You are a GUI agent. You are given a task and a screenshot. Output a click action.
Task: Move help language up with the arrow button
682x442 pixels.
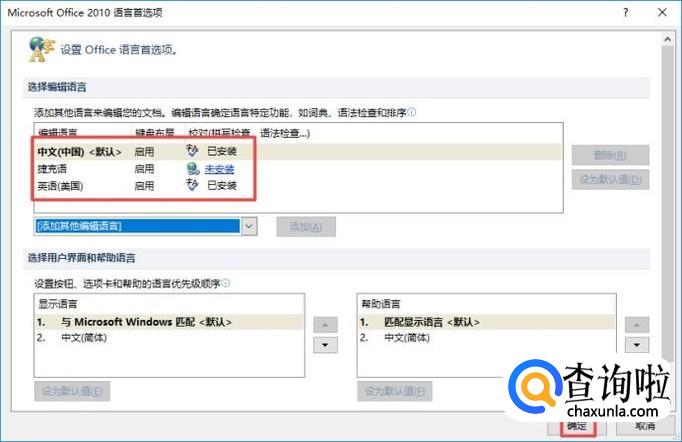637,325
